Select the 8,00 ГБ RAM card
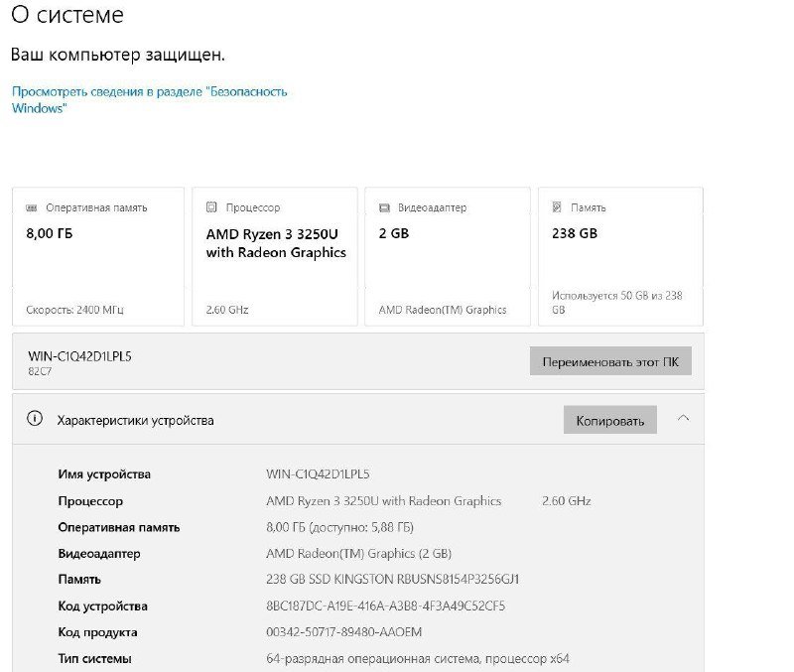 click(x=96, y=254)
